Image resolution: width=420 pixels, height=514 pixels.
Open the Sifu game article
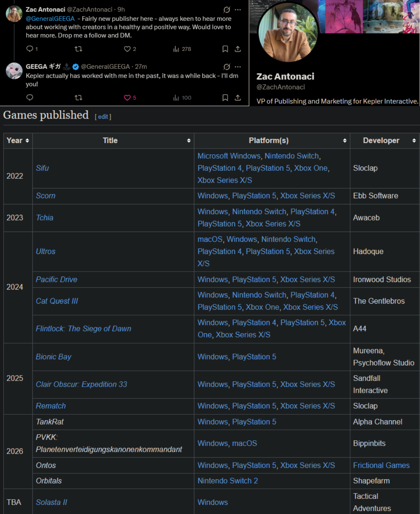pos(42,168)
